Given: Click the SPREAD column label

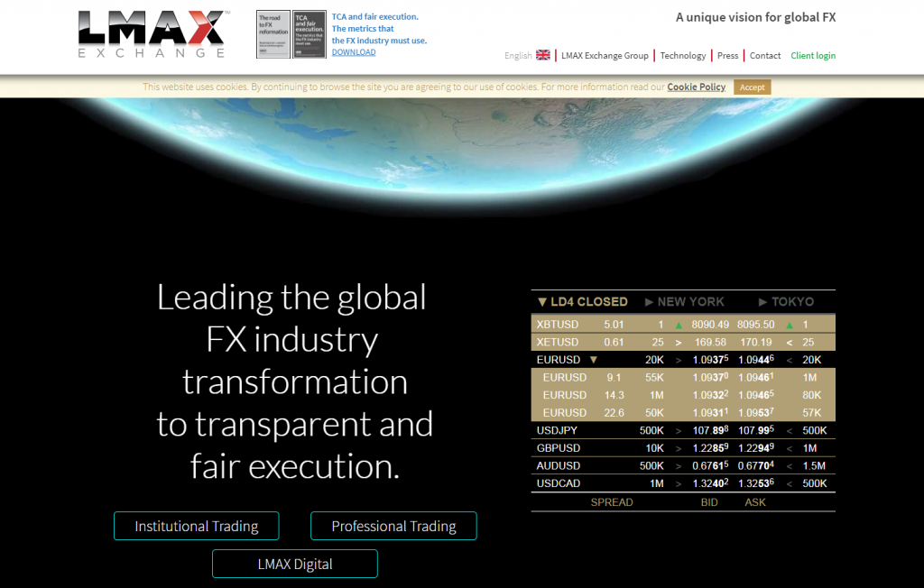Looking at the screenshot, I should pyautogui.click(x=612, y=502).
